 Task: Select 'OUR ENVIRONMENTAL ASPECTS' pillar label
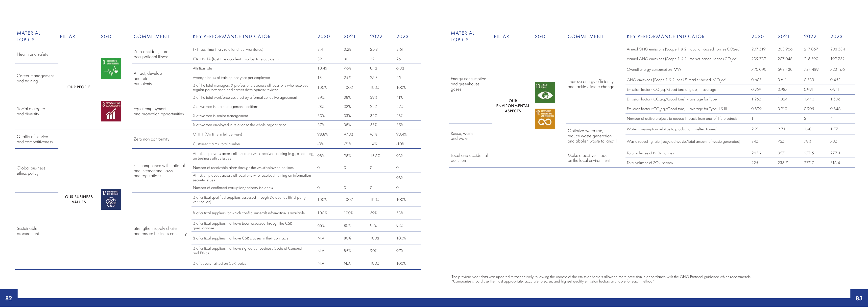pyautogui.click(x=513, y=106)
